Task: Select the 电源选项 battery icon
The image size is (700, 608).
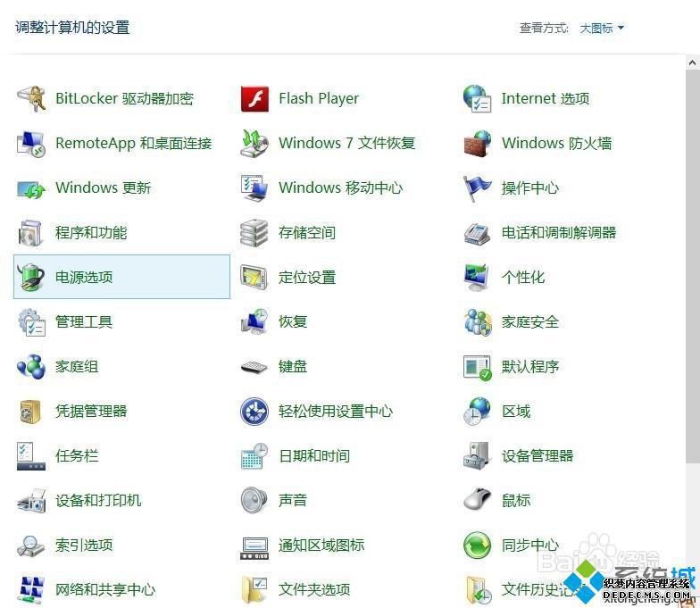Action: click(31, 277)
